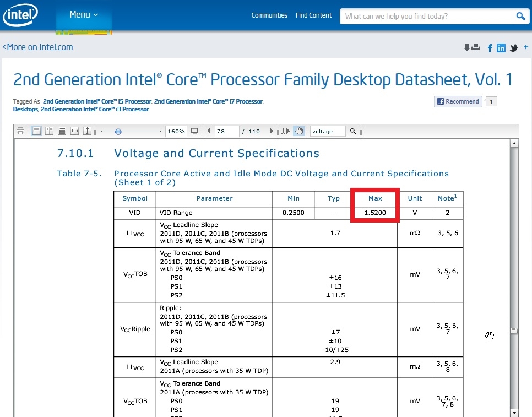532x417 pixels.
Task: Click the page title heading text
Action: tap(263, 79)
